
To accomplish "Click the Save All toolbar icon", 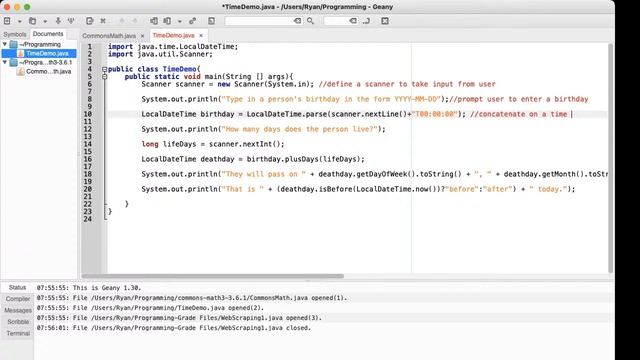I will 71,21.
